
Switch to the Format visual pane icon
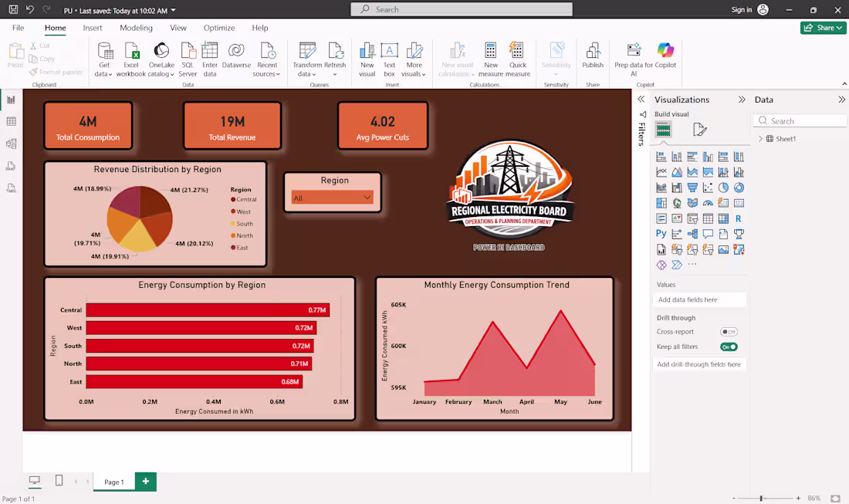(699, 130)
